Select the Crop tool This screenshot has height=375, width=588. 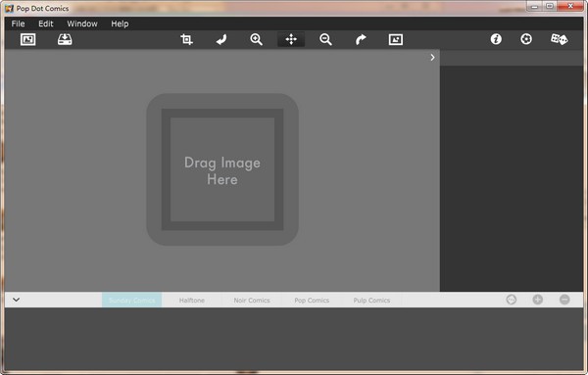click(187, 39)
